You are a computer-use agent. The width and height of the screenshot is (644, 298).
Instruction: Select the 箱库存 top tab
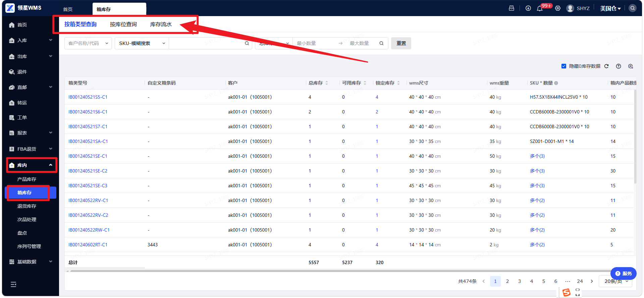(x=119, y=9)
